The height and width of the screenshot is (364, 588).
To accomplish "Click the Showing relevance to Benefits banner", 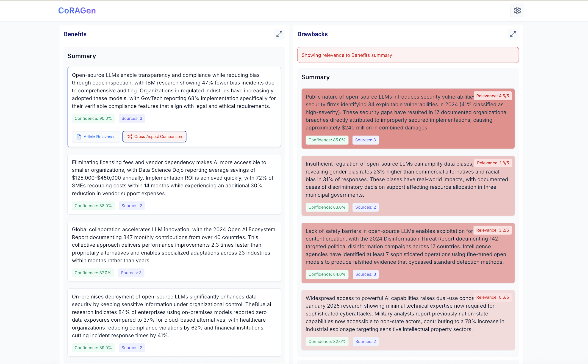I will (x=408, y=55).
